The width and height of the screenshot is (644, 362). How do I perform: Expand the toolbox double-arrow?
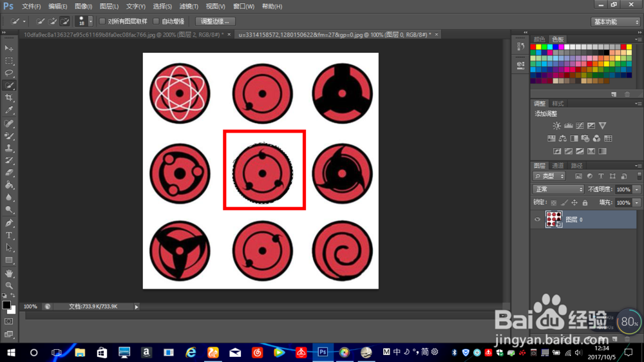pos(4,33)
